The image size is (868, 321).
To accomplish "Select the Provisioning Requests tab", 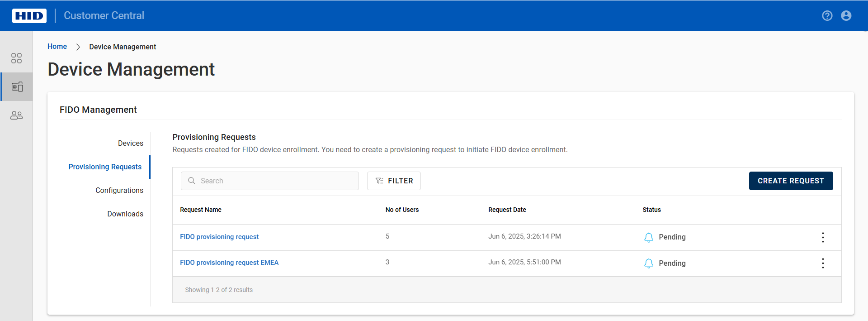I will pos(105,167).
